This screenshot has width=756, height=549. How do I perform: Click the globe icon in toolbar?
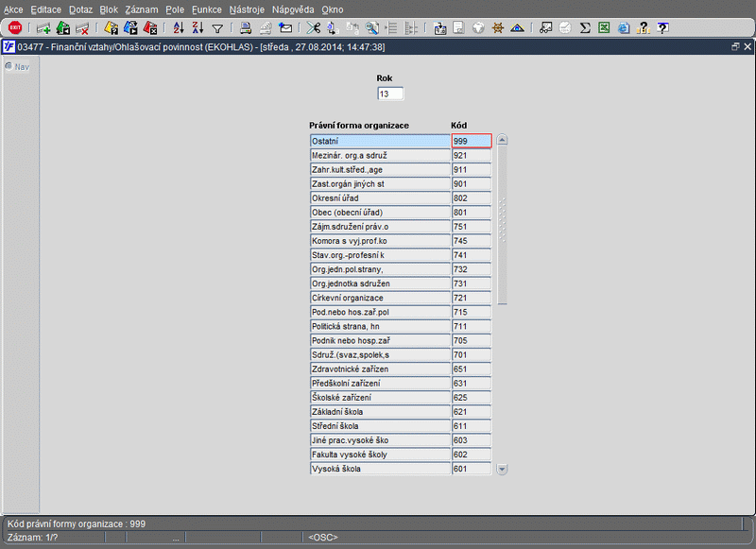pyautogui.click(x=478, y=28)
